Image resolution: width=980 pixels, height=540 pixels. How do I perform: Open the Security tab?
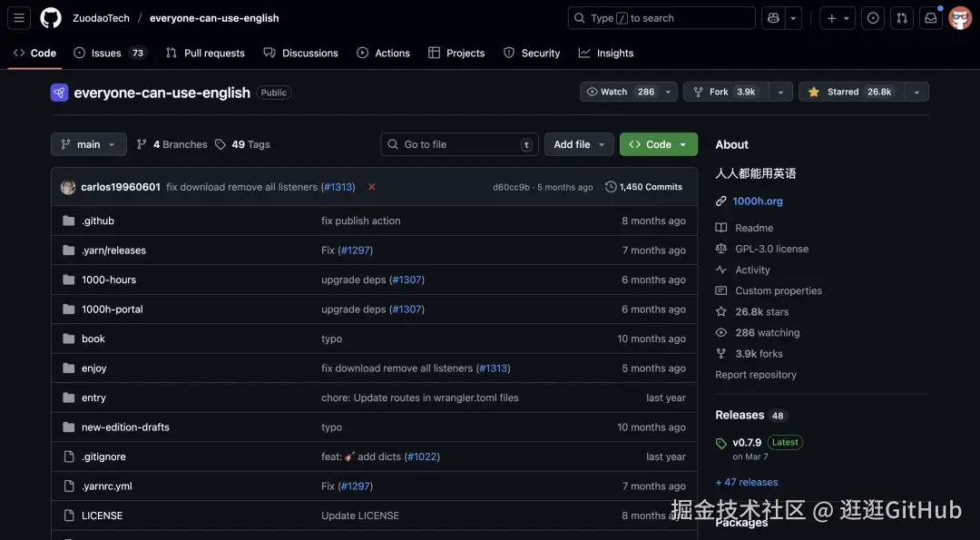(x=532, y=54)
